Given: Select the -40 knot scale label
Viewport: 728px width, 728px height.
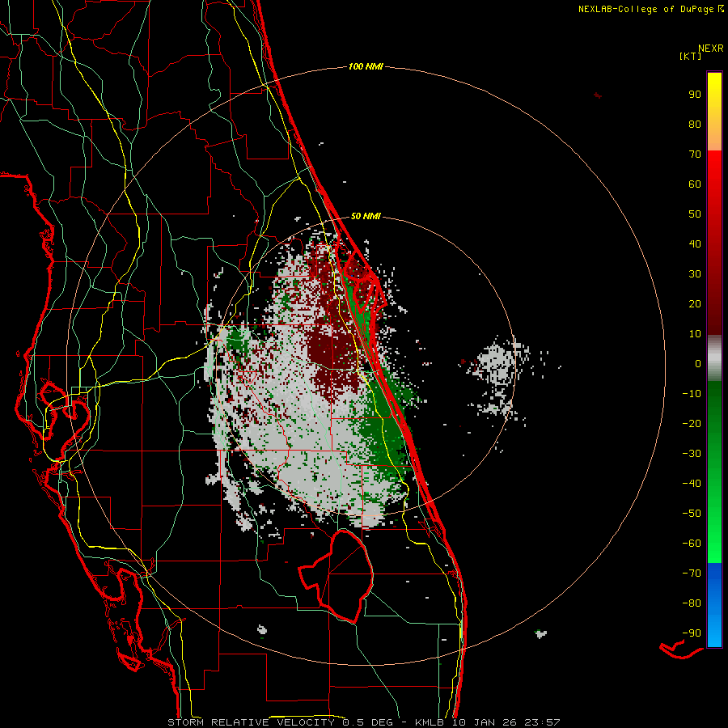Looking at the screenshot, I should [x=692, y=484].
